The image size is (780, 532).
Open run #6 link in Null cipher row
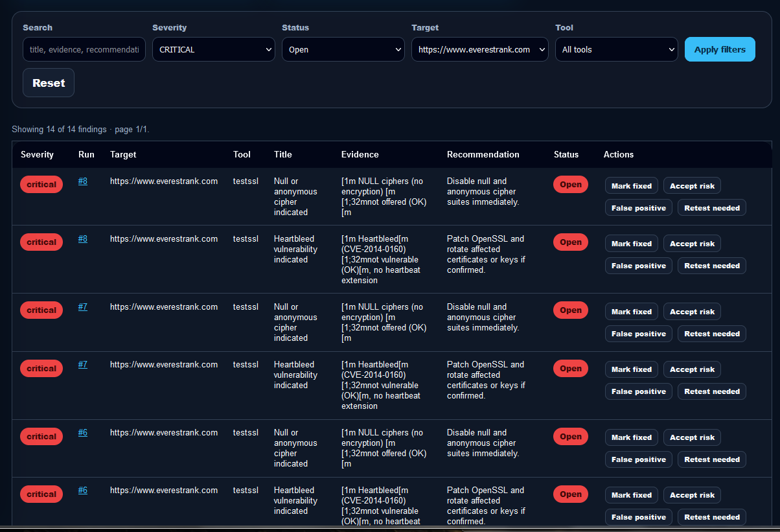[83, 433]
